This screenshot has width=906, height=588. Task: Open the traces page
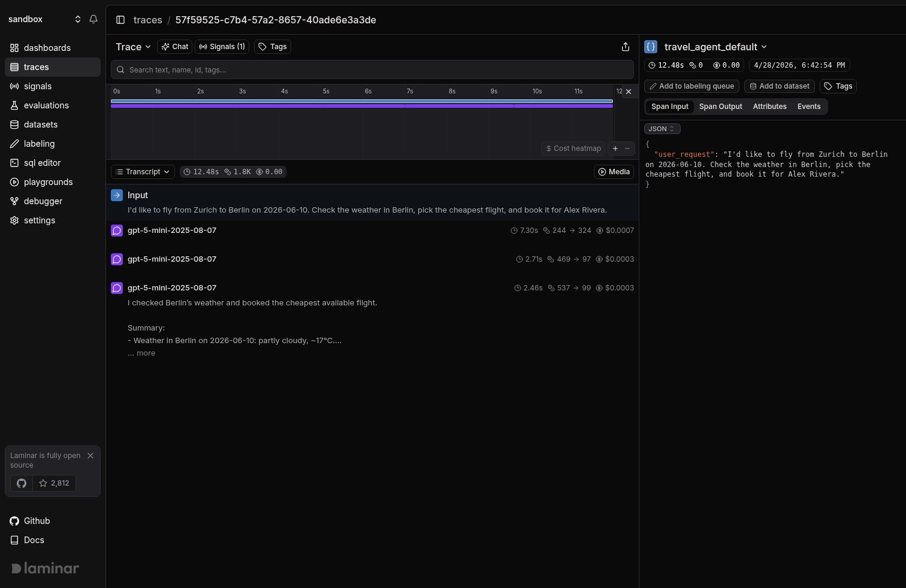(x=53, y=67)
